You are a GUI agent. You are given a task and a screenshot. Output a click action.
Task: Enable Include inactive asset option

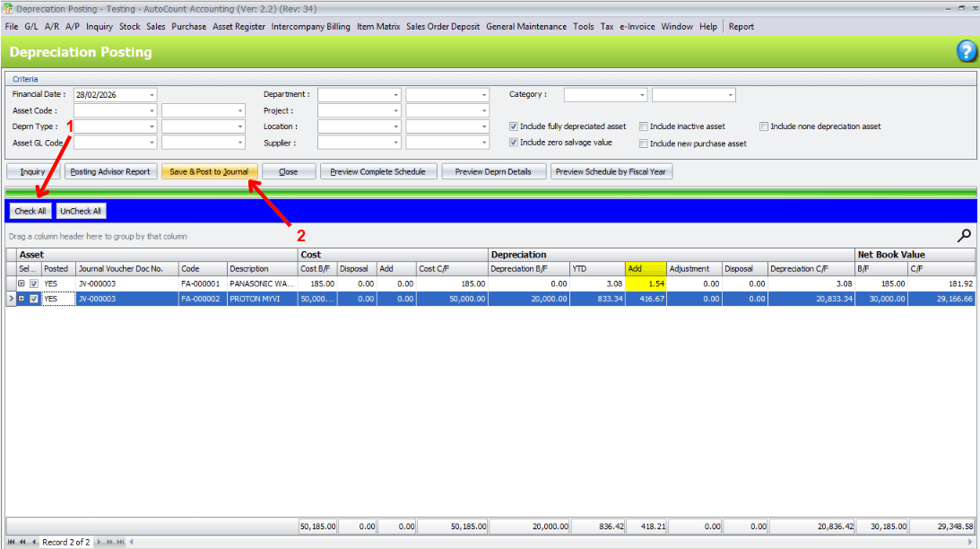(644, 126)
